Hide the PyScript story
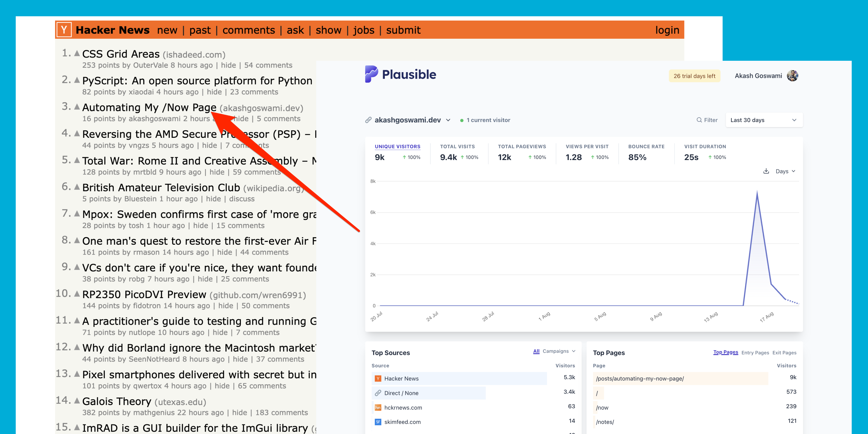Viewport: 868px width, 434px height. point(214,92)
